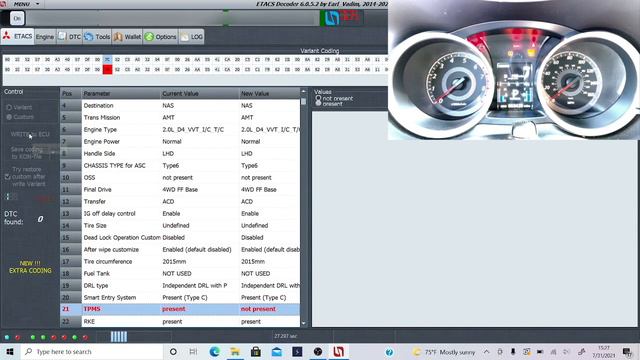Select the Final Drive parameter
640x360 pixels.
tap(180, 189)
